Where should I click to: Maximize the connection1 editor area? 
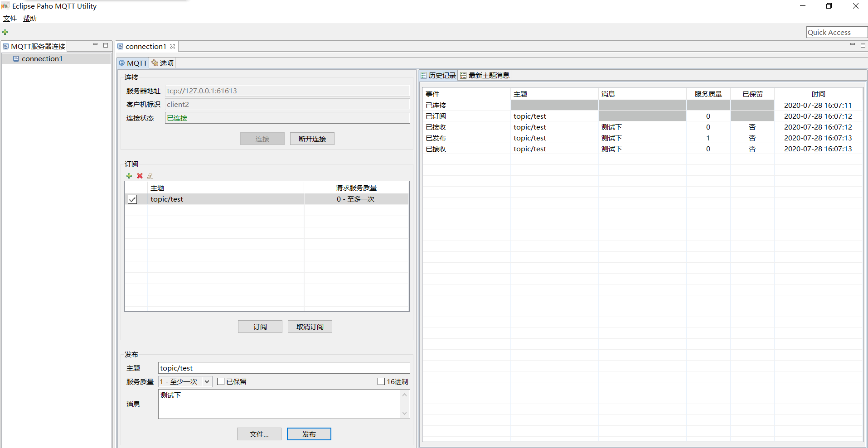863,45
